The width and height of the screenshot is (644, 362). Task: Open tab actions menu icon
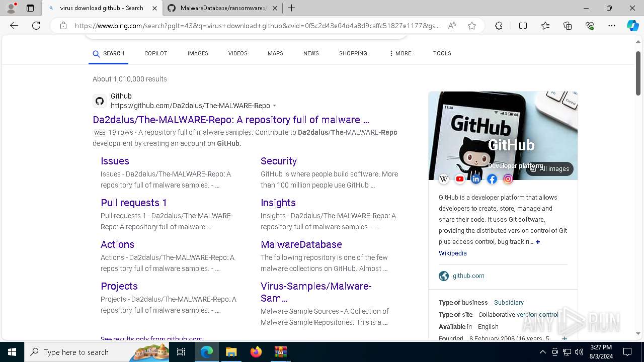coord(30,8)
